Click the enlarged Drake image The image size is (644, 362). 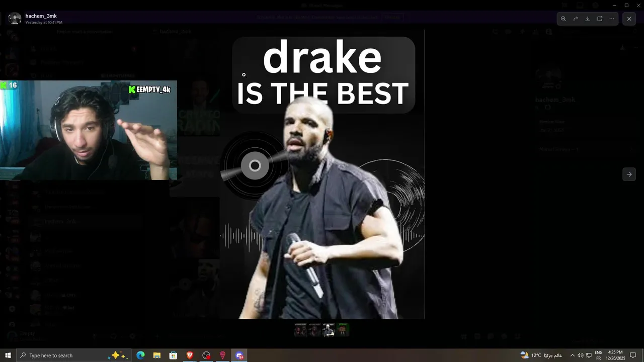pos(322,174)
